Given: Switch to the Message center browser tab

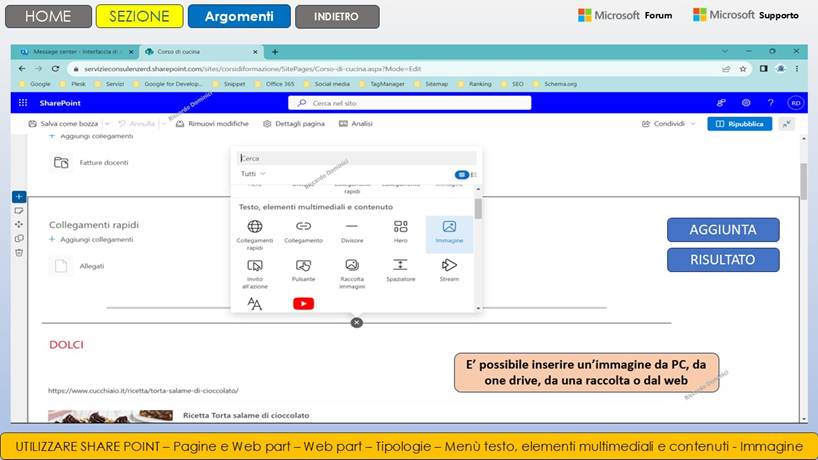Looking at the screenshot, I should [x=75, y=52].
